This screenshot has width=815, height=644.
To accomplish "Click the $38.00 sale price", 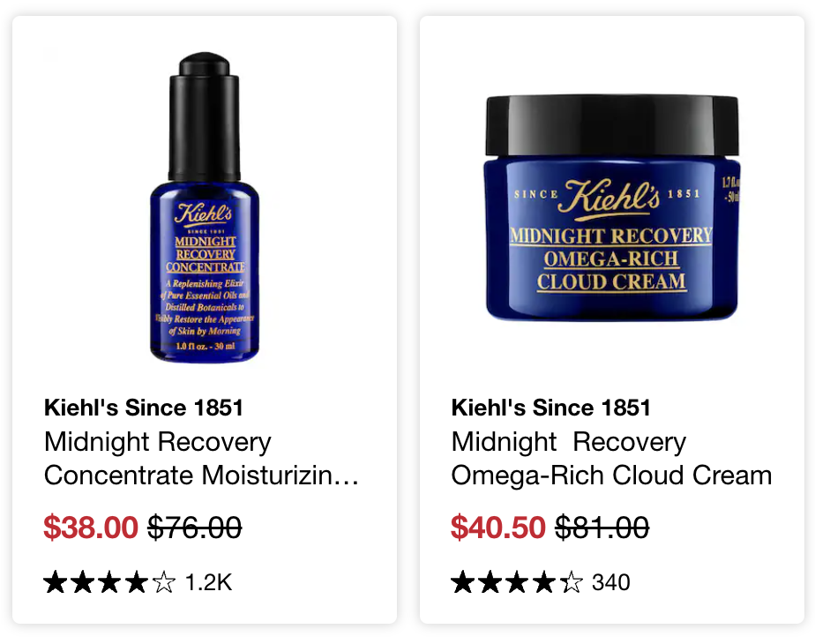I will tap(91, 527).
